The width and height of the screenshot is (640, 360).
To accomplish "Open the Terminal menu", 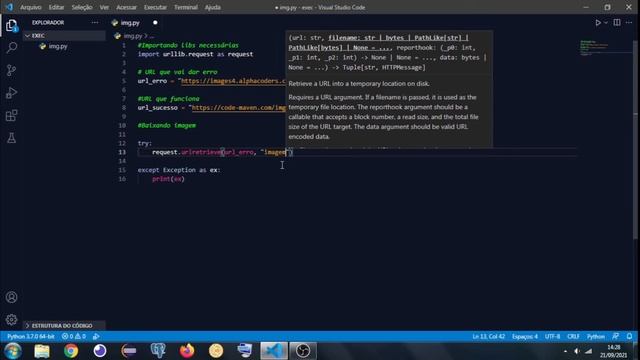I will (186, 7).
